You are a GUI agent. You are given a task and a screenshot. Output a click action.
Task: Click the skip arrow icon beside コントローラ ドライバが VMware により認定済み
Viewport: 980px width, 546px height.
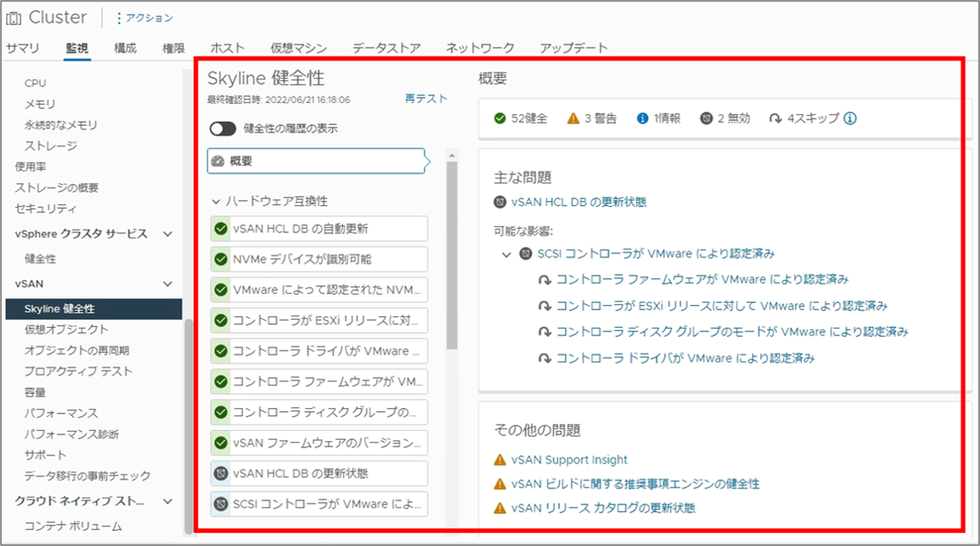(x=545, y=358)
